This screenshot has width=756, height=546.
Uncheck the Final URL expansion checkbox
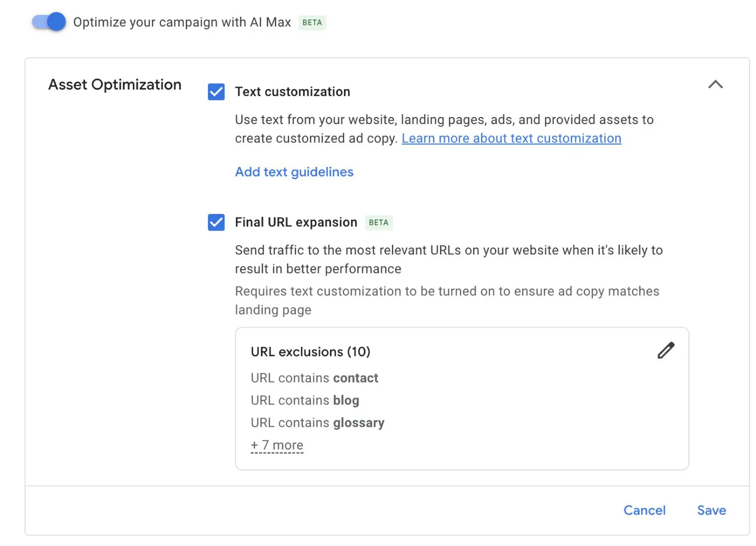pyautogui.click(x=216, y=222)
